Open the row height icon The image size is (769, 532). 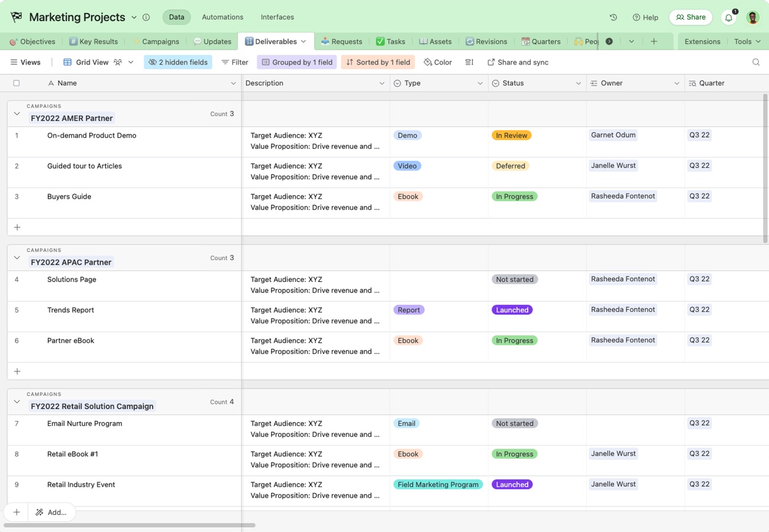click(x=469, y=62)
